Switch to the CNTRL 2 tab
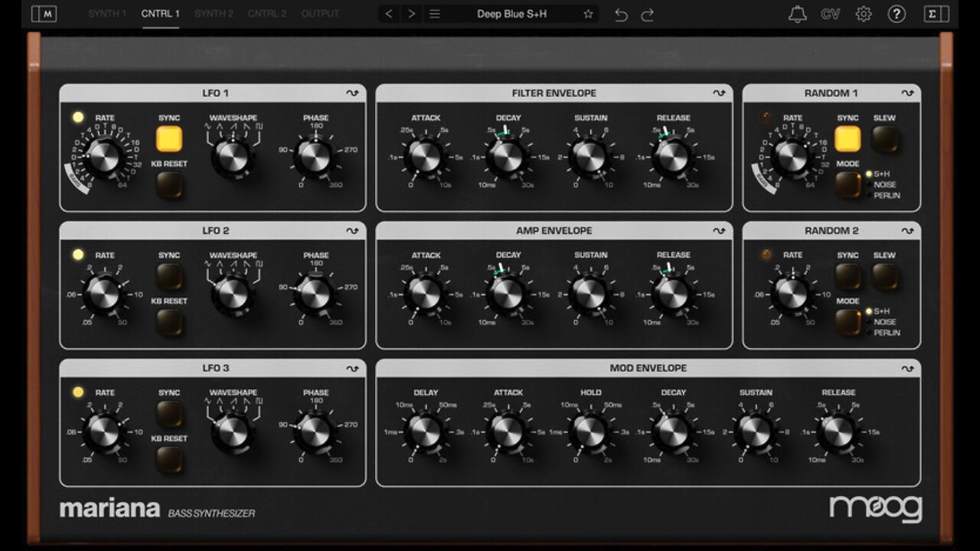The height and width of the screenshot is (551, 980). (267, 14)
